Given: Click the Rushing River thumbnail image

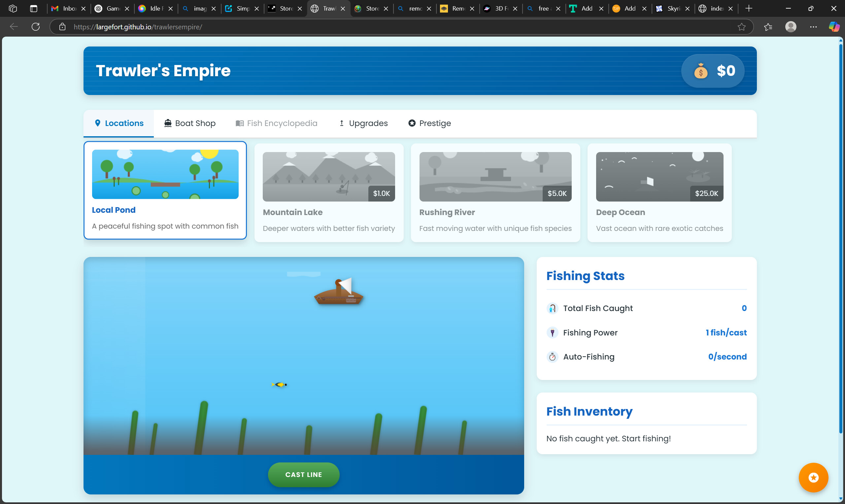Looking at the screenshot, I should 495,176.
